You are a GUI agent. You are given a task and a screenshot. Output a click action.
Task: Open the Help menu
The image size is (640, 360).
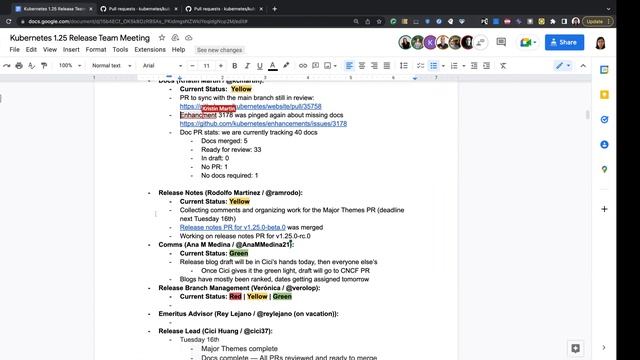(x=178, y=50)
